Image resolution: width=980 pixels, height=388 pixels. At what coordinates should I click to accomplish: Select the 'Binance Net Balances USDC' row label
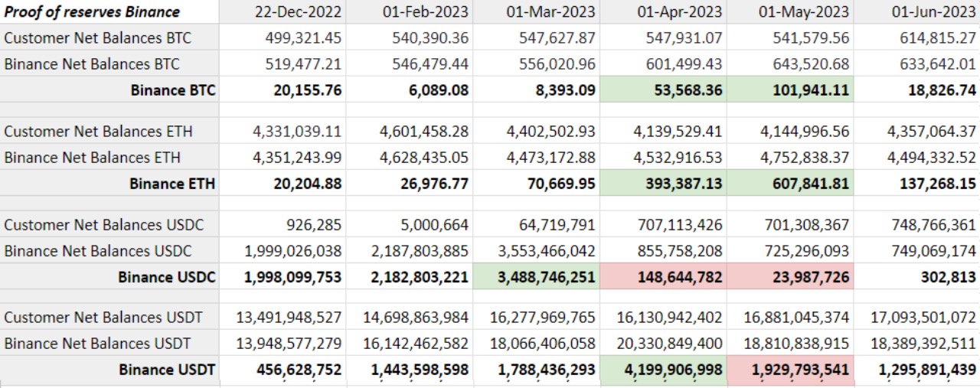point(109,251)
